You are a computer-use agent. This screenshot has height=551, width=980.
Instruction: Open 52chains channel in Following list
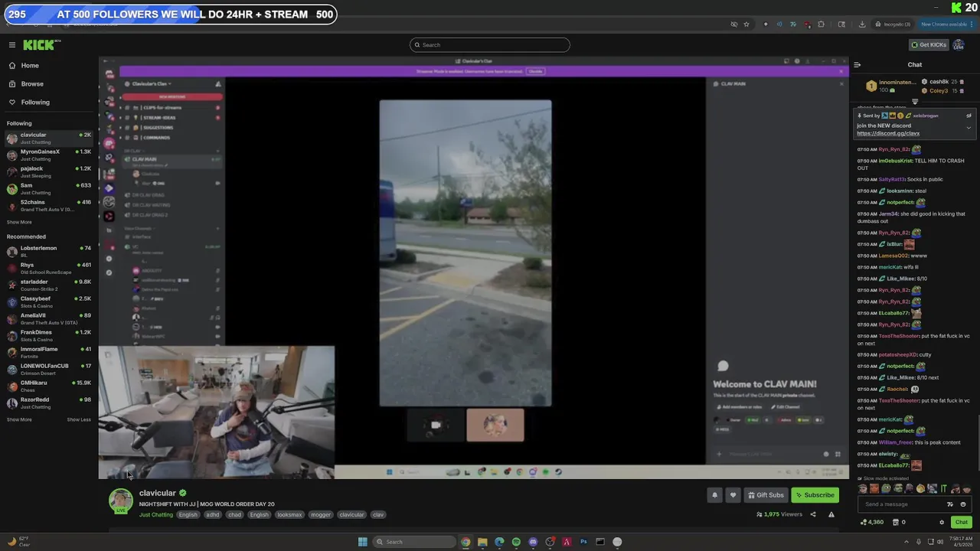pyautogui.click(x=49, y=206)
